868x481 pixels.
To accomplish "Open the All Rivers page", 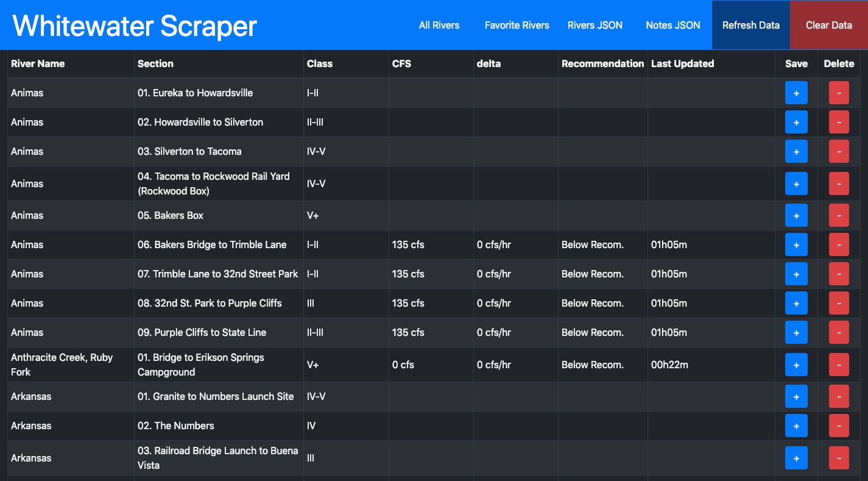I will pyautogui.click(x=439, y=25).
